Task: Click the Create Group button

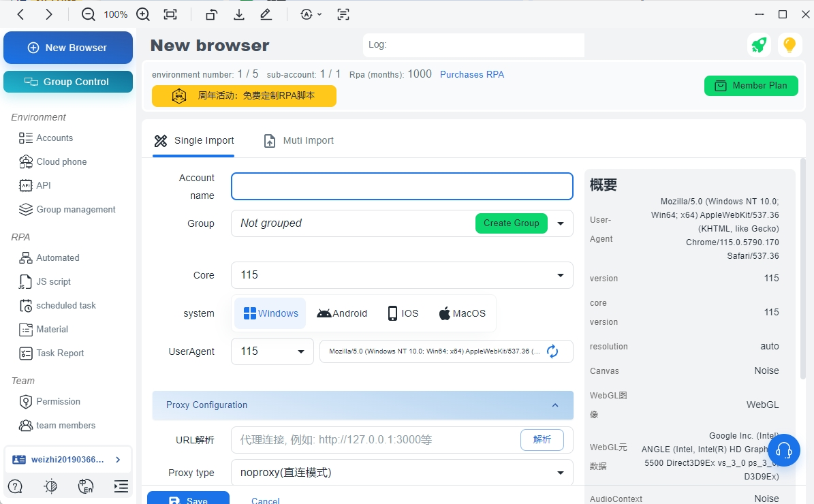Action: point(512,223)
